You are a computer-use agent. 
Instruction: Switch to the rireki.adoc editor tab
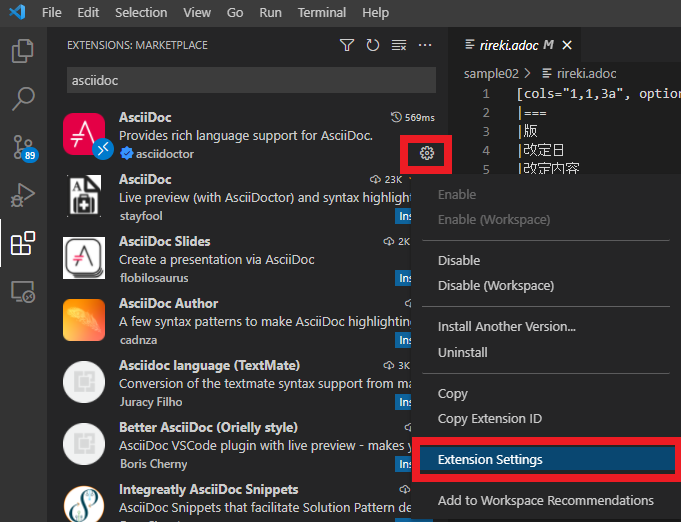point(510,45)
